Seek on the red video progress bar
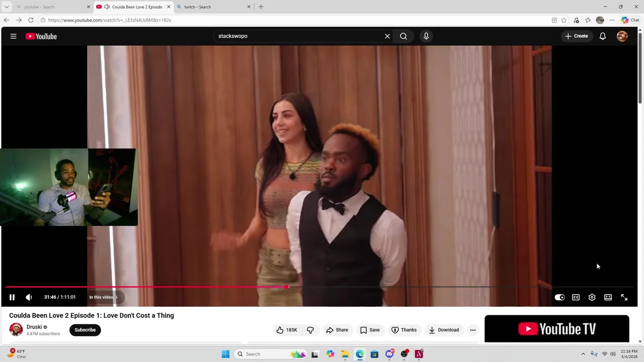The image size is (644, 362). pos(319,287)
